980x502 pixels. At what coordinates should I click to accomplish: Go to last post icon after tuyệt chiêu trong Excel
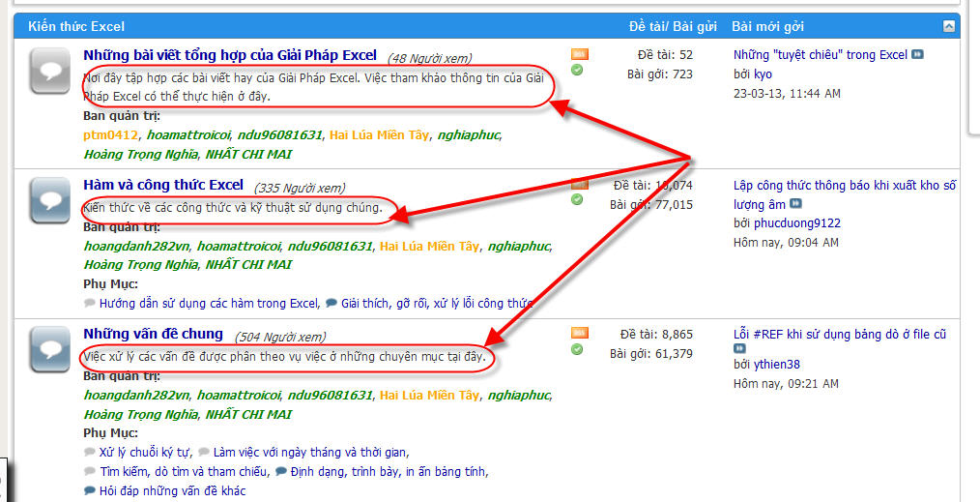917,55
